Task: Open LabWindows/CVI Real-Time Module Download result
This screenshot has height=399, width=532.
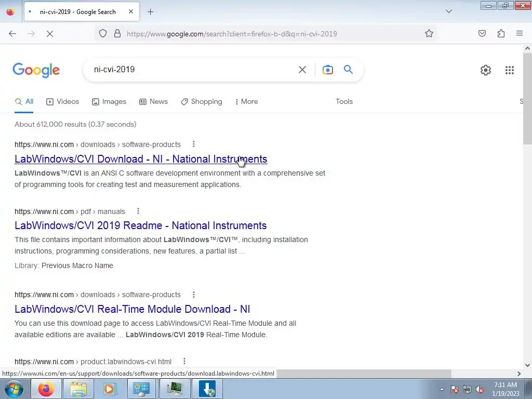Action: (132, 309)
